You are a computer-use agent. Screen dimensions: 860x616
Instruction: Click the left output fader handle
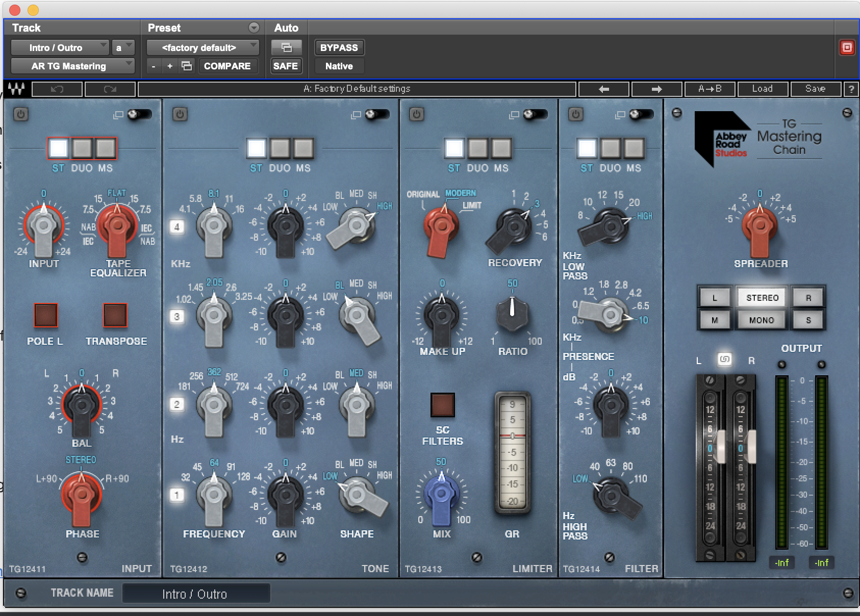pyautogui.click(x=720, y=447)
